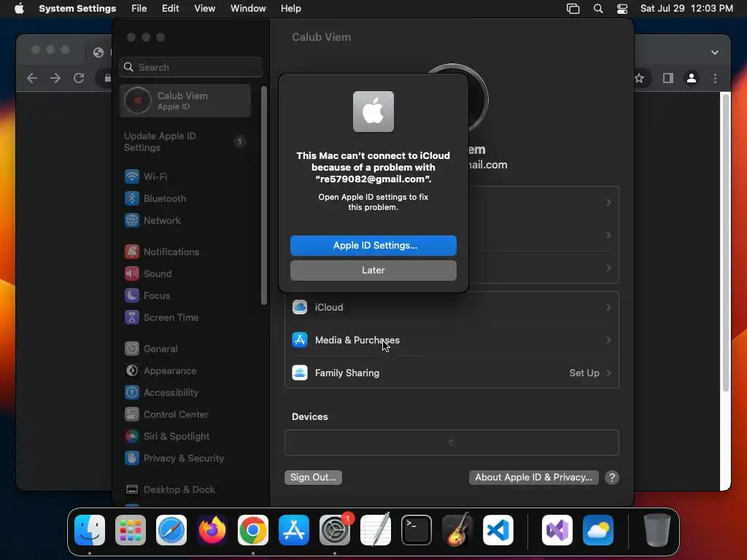The image size is (747, 560).
Task: Open the cloud weather app in Dock
Action: [598, 530]
